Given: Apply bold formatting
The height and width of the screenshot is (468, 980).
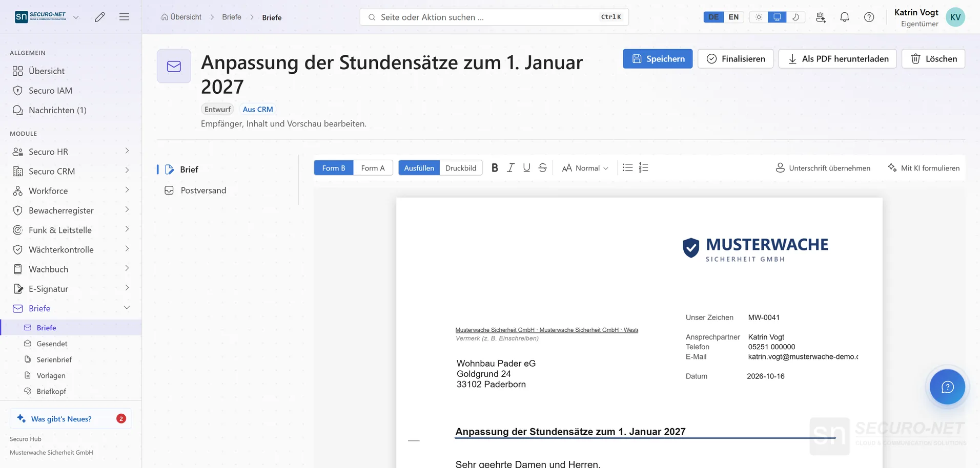Looking at the screenshot, I should [495, 168].
